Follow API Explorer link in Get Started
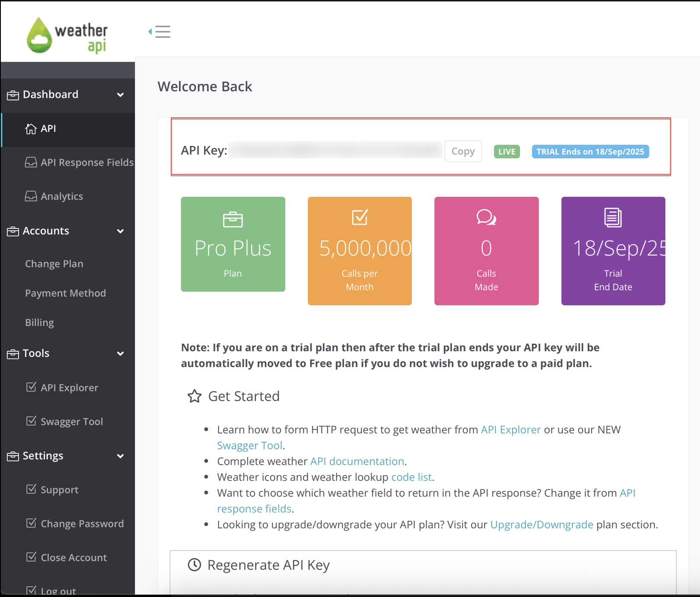Screen dimensions: 700x597 click(511, 430)
